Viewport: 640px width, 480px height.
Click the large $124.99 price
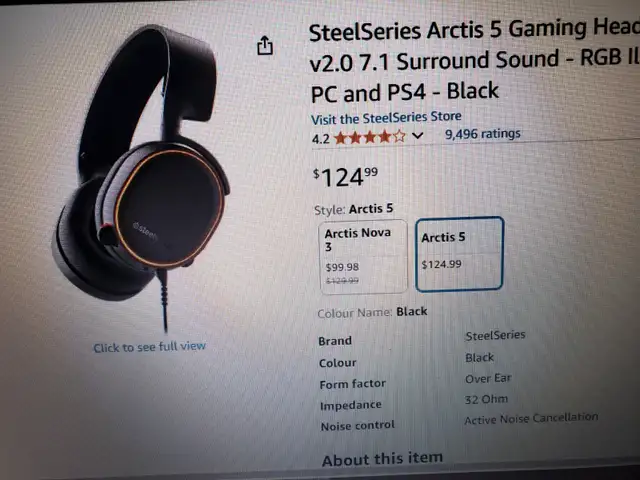point(345,177)
